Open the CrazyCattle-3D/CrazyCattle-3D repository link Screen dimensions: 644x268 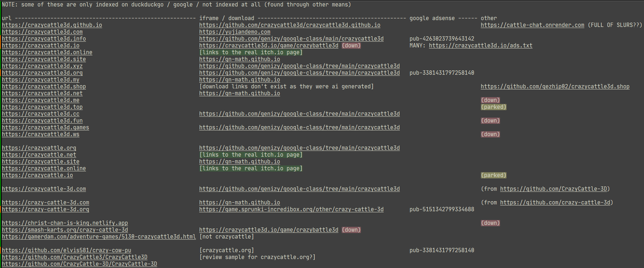click(79, 264)
